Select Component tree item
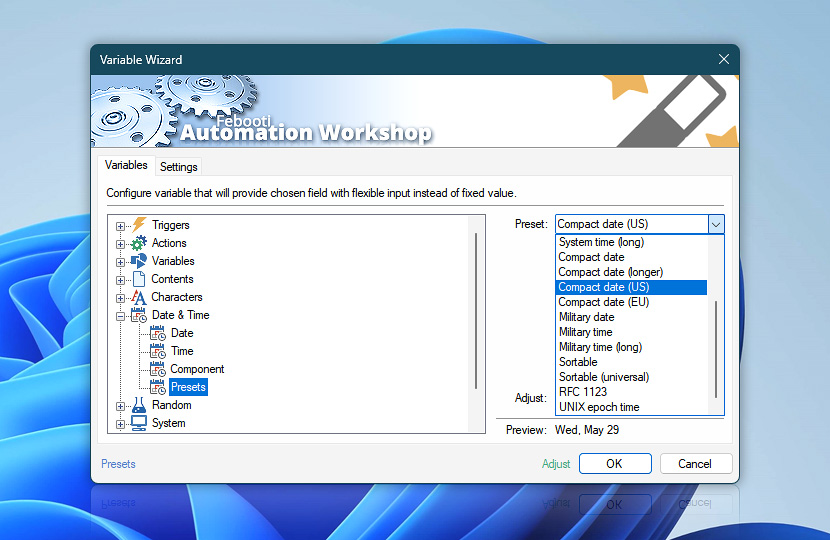Image resolution: width=830 pixels, height=540 pixels. (x=197, y=369)
